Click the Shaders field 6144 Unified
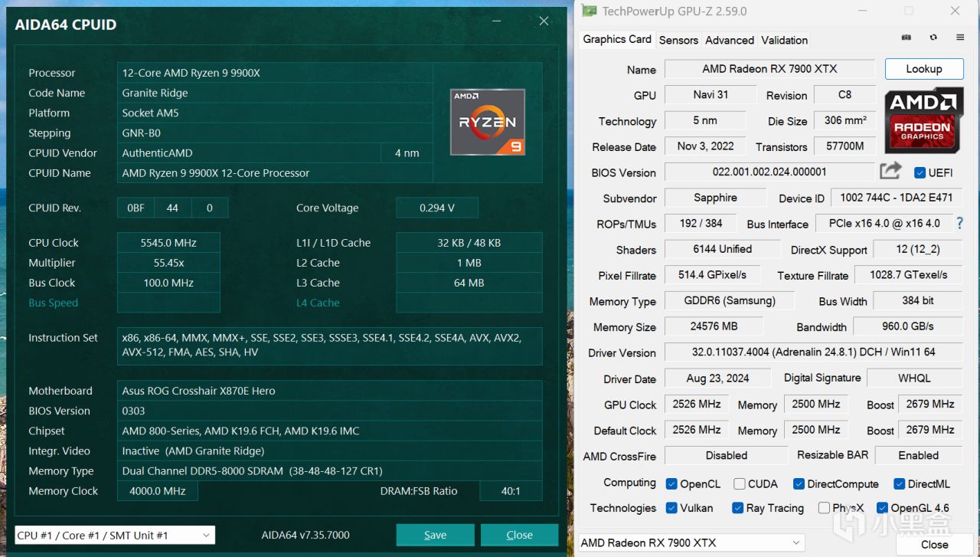Image resolution: width=980 pixels, height=557 pixels. point(723,249)
